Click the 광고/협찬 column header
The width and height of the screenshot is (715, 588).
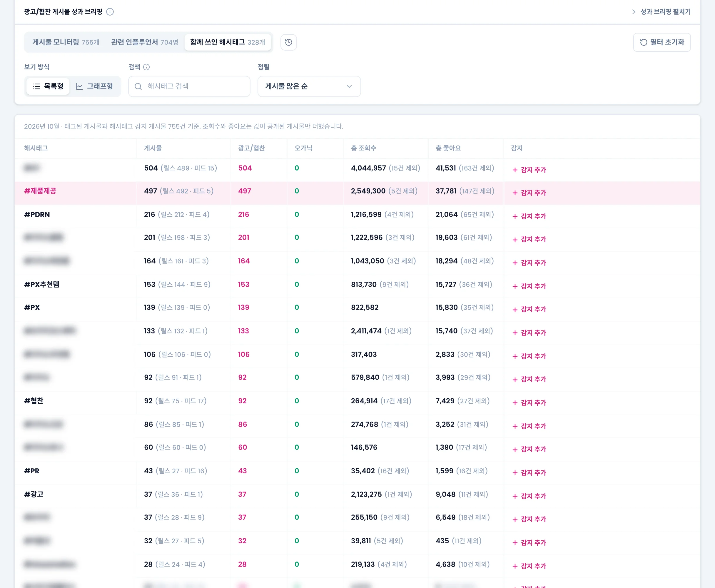(251, 148)
